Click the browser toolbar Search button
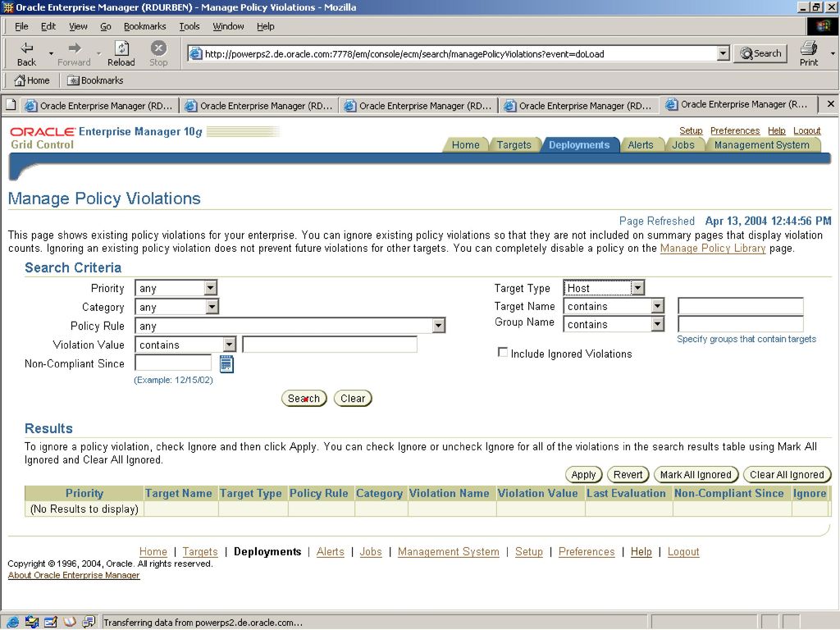The image size is (840, 630). point(760,53)
